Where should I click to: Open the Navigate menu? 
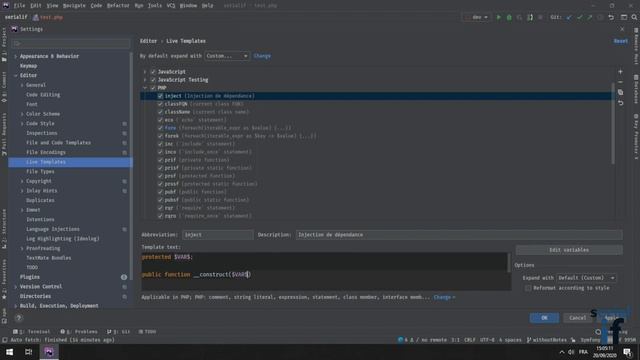(74, 6)
